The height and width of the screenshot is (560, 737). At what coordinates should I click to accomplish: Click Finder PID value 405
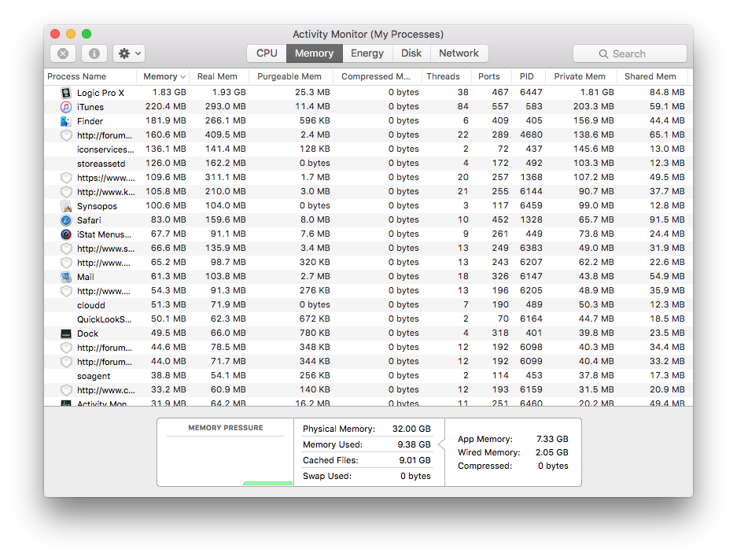coord(534,120)
